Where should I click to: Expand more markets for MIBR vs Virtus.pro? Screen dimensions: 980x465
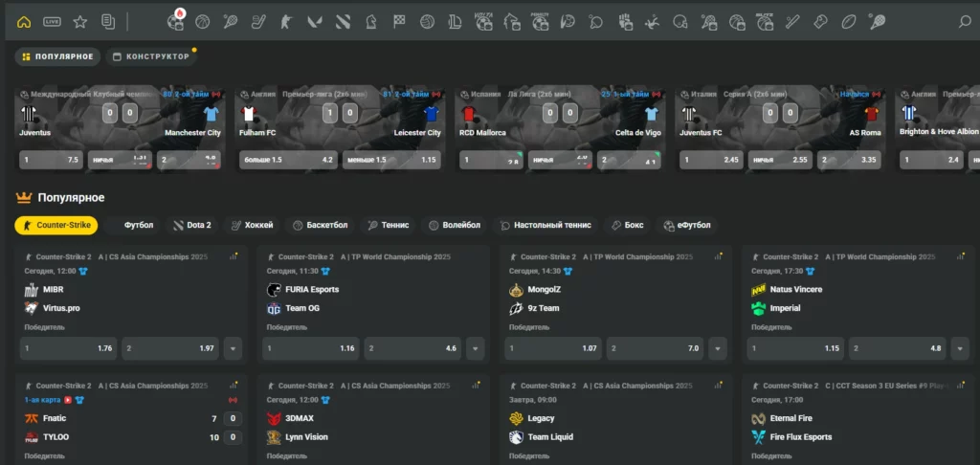[x=233, y=348]
